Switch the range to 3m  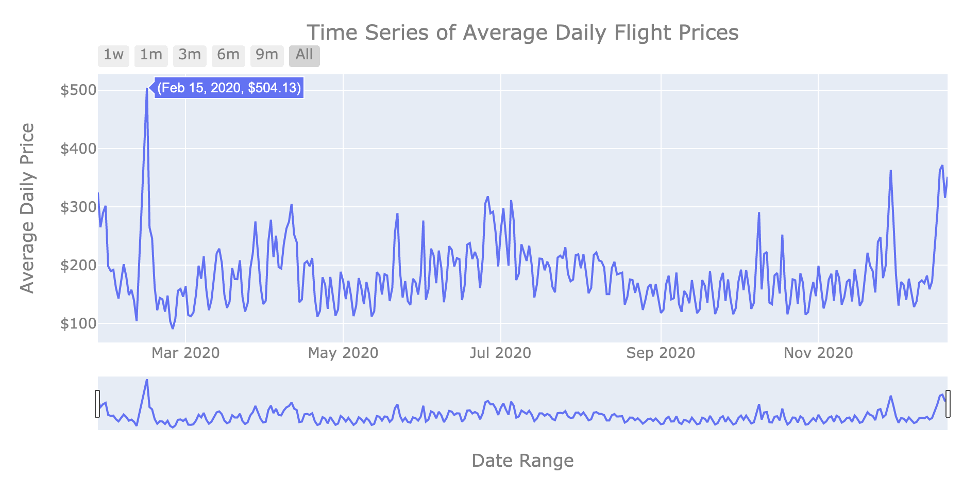(190, 56)
